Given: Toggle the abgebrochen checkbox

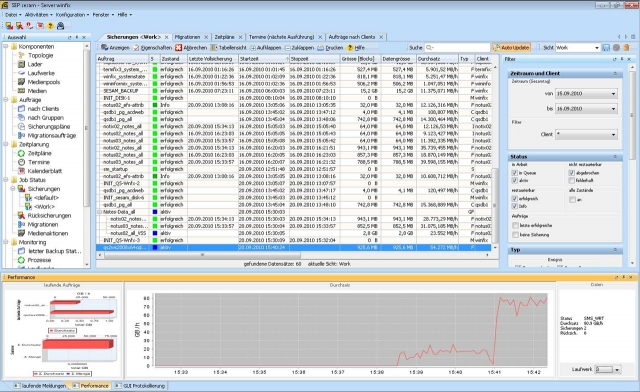Looking at the screenshot, I should coord(571,173).
